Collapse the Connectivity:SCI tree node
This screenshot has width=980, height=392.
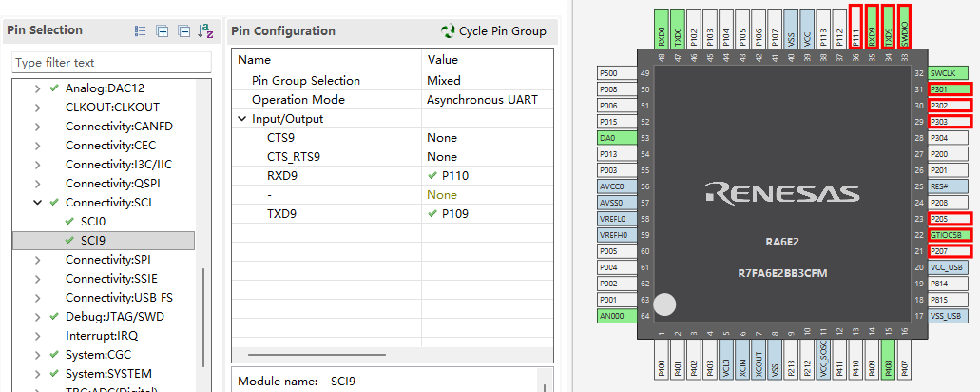pyautogui.click(x=38, y=203)
